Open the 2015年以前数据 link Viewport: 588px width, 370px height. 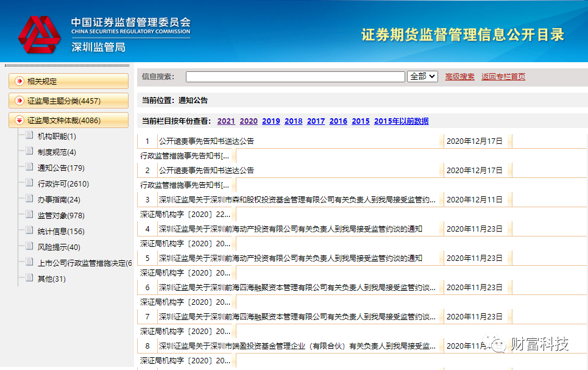[x=402, y=121]
